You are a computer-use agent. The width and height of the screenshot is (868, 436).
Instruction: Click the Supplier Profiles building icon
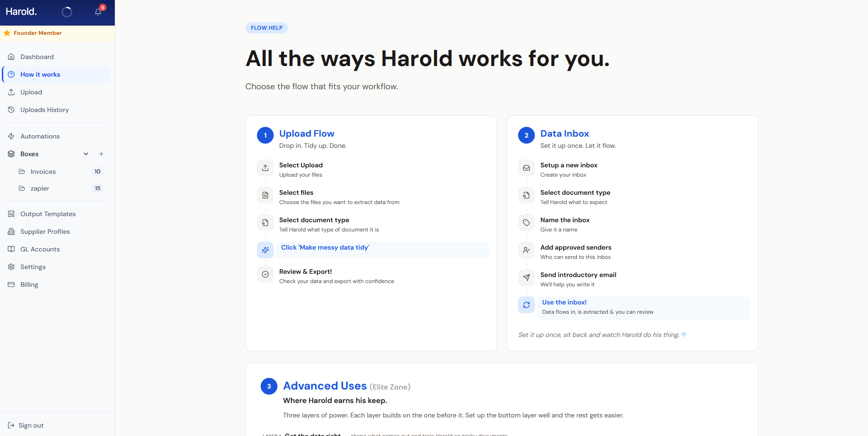(x=11, y=231)
